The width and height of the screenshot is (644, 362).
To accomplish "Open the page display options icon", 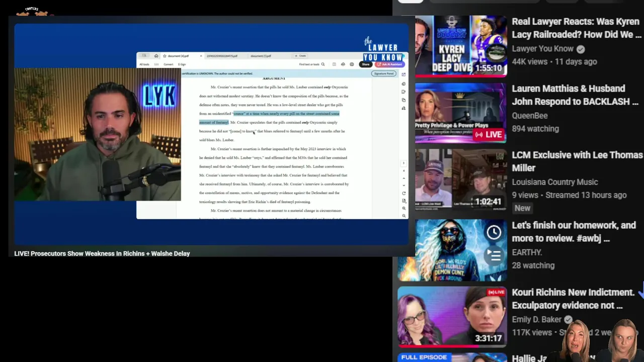I will [404, 201].
